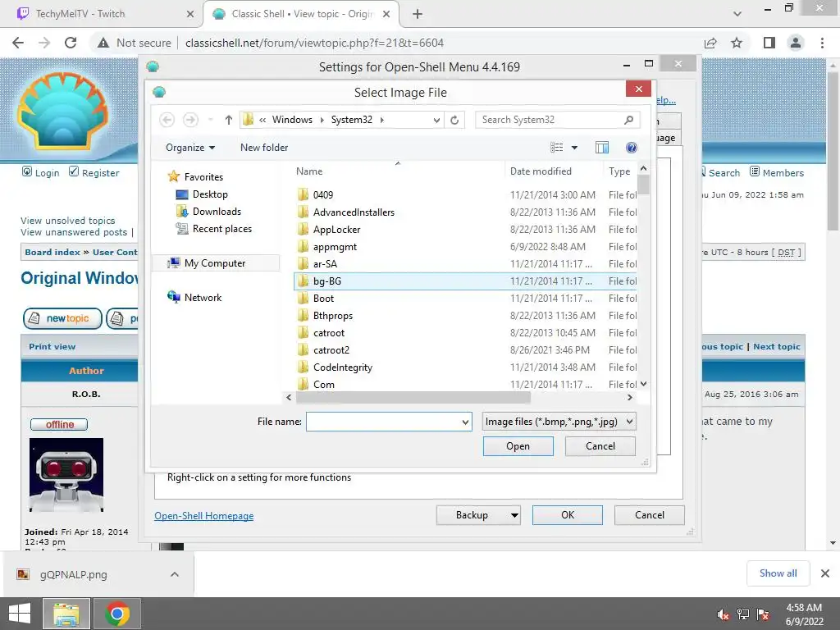Open the file dialog help icon

632,148
